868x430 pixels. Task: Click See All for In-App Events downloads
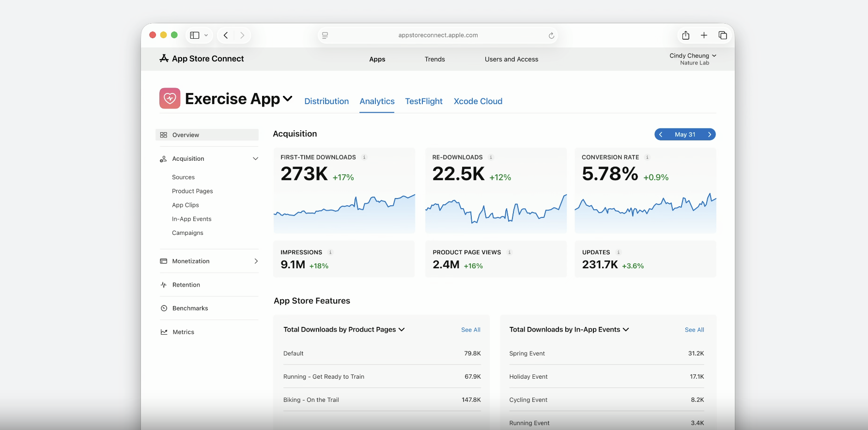tap(695, 330)
